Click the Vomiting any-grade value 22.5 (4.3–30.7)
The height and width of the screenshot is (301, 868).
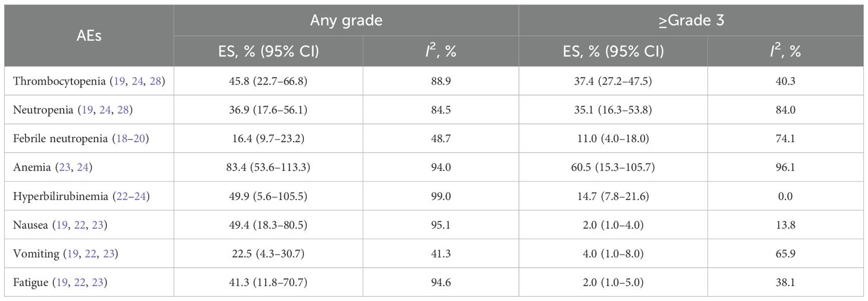pyautogui.click(x=268, y=254)
